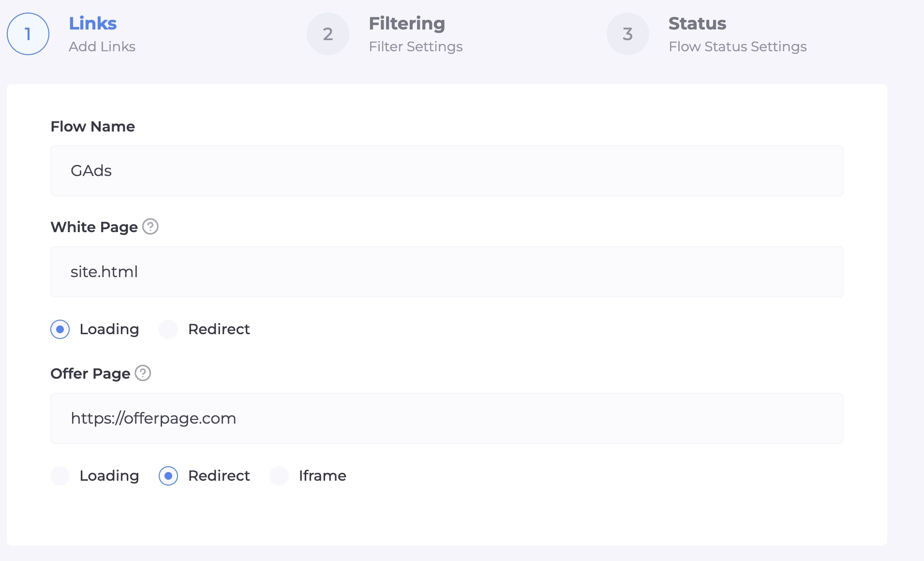Click the Add Links subtitle
Screen dimensions: 924x561
pyautogui.click(x=102, y=46)
